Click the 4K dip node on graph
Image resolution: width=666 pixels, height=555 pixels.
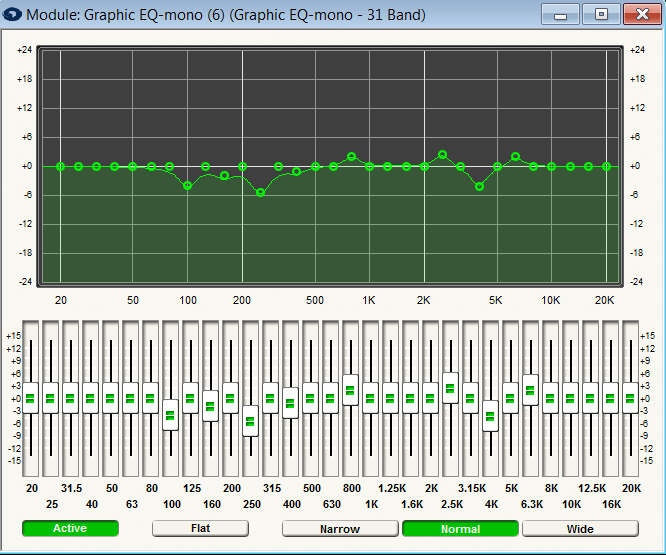pos(480,186)
